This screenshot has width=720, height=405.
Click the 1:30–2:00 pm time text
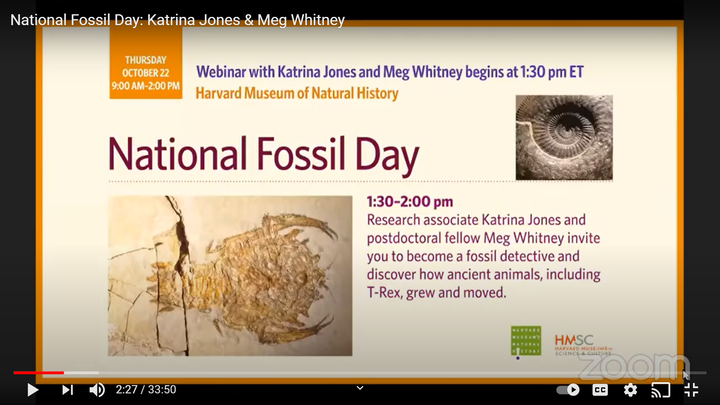pos(410,202)
